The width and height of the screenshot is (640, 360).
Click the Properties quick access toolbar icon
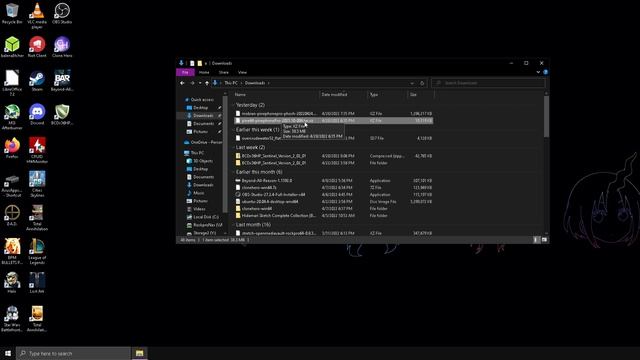(192, 63)
